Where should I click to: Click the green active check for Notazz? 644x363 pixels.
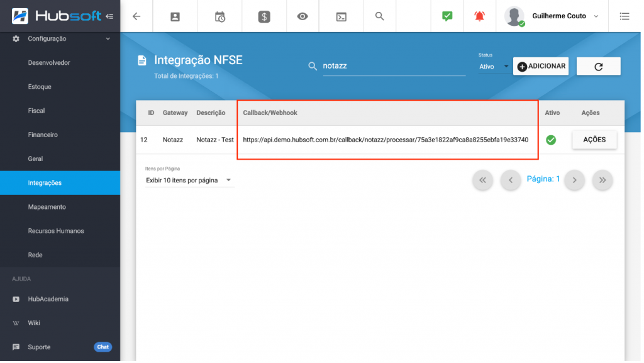pos(551,140)
